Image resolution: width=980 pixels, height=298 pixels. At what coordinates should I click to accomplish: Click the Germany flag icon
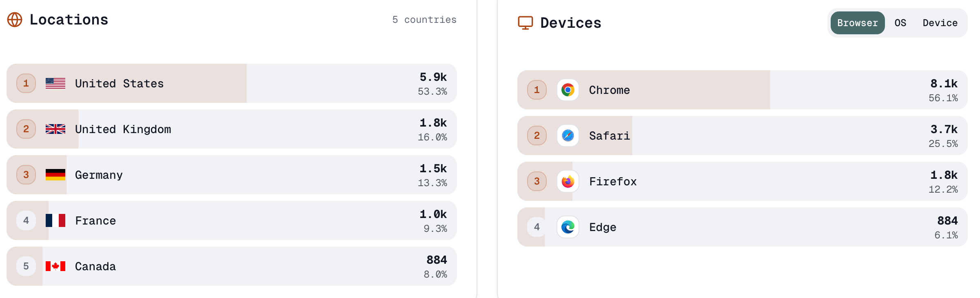coord(55,175)
